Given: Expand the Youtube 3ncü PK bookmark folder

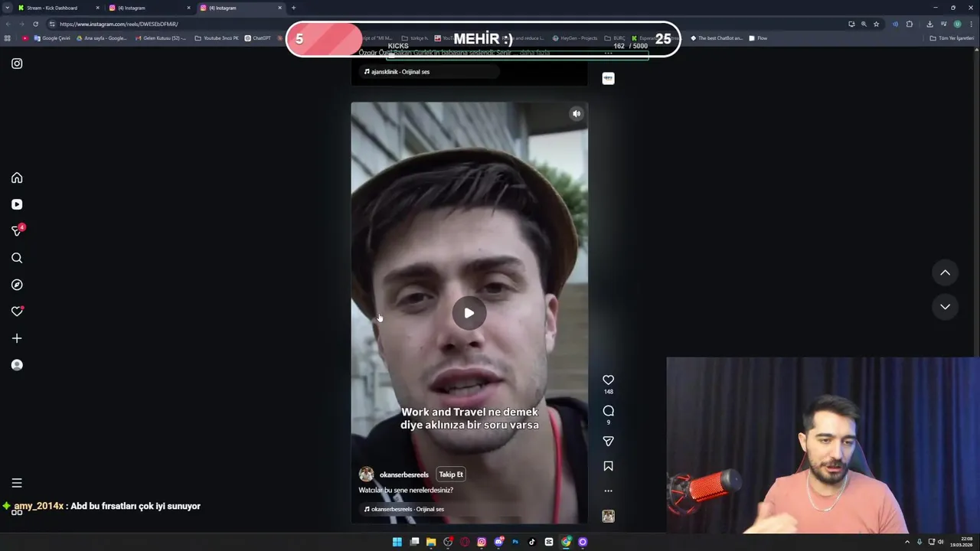Looking at the screenshot, I should [217, 38].
